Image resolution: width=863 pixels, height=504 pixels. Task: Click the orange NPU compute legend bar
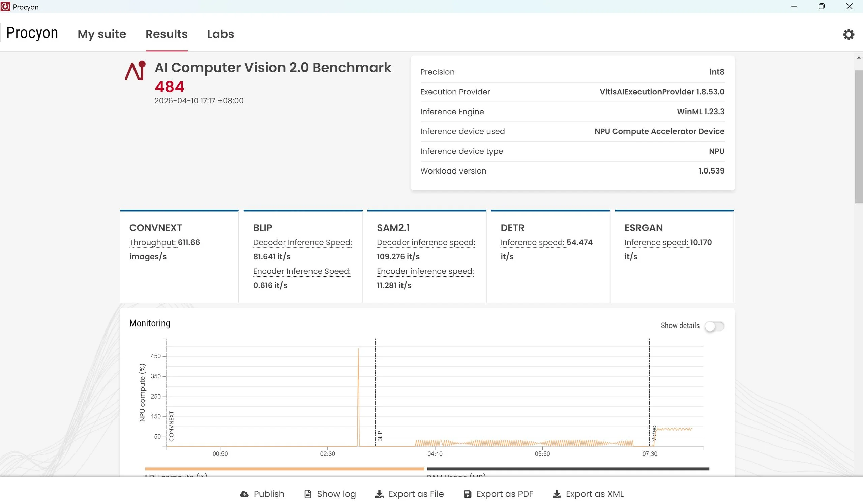284,469
